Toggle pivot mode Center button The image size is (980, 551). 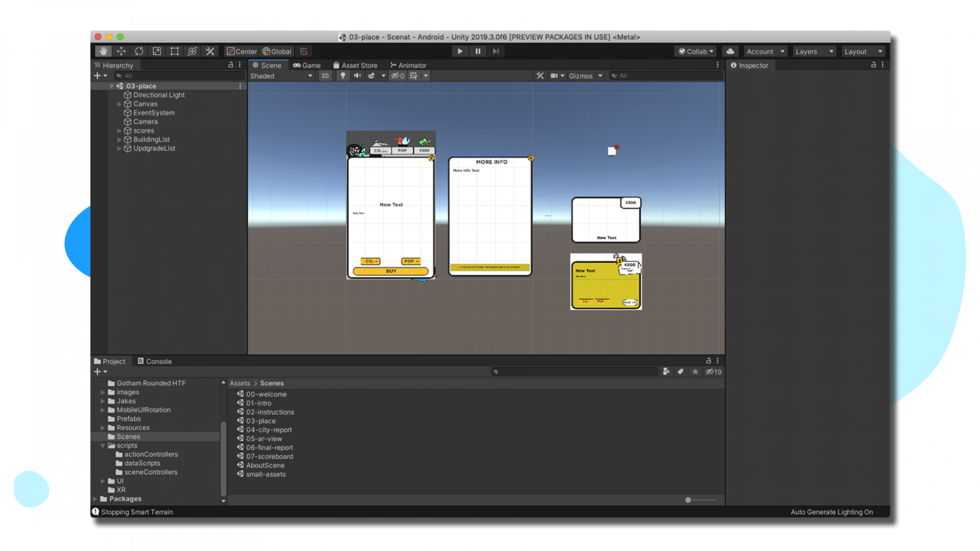pos(242,51)
